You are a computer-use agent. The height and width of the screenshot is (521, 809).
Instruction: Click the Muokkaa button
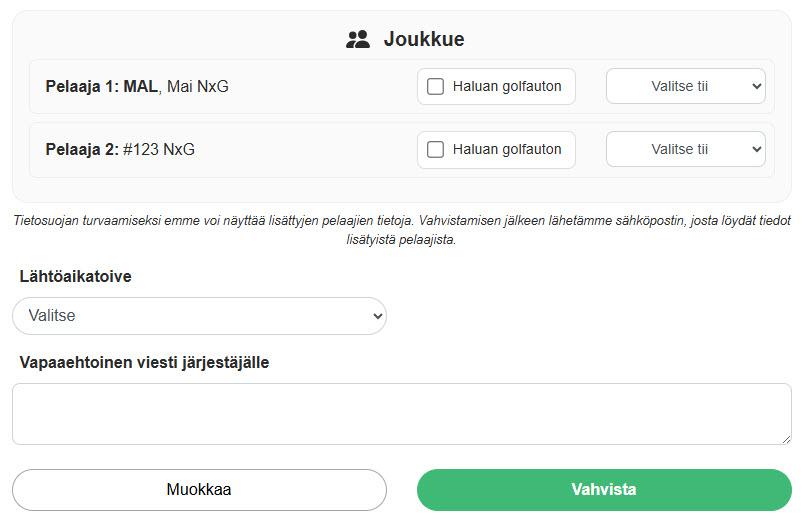pyautogui.click(x=199, y=490)
